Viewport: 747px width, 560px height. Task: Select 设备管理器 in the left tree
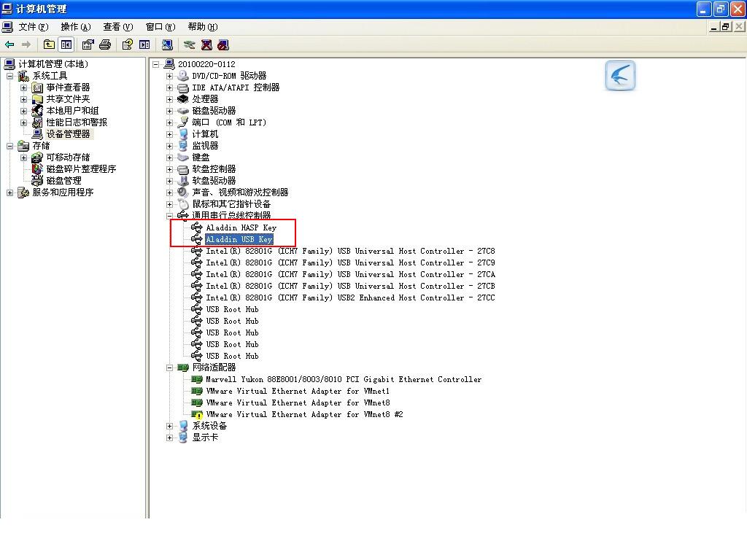pyautogui.click(x=68, y=134)
